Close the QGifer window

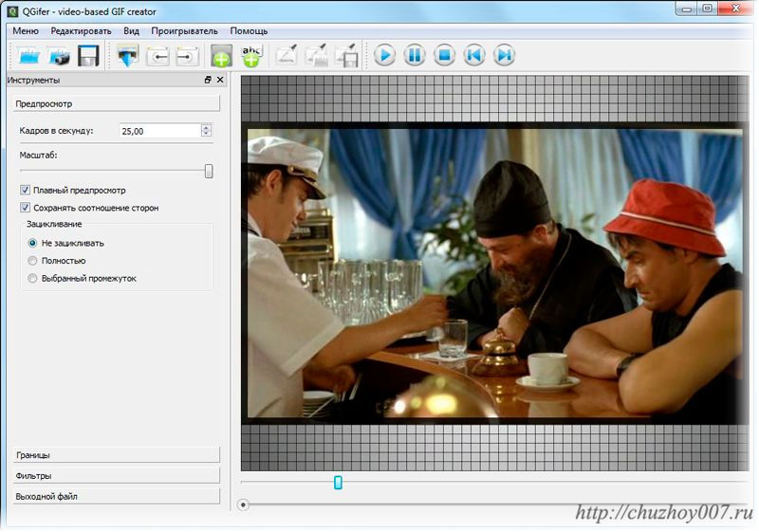pyautogui.click(x=736, y=9)
